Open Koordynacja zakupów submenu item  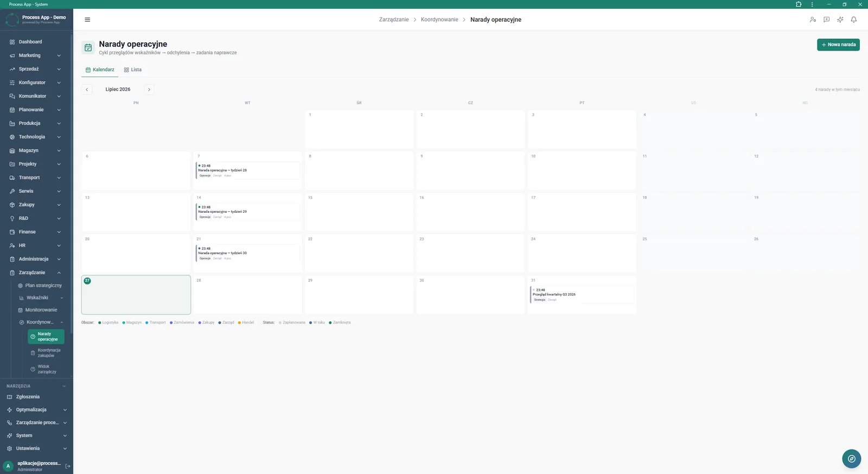[46, 353]
